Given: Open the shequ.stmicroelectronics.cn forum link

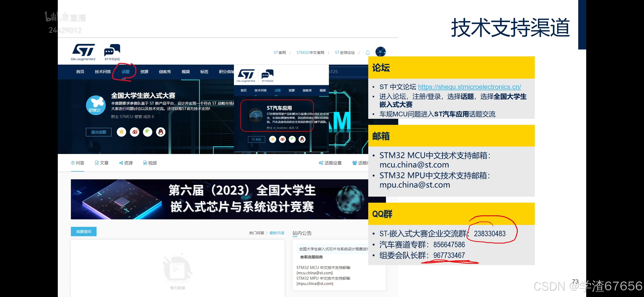Looking at the screenshot, I should pos(469,87).
